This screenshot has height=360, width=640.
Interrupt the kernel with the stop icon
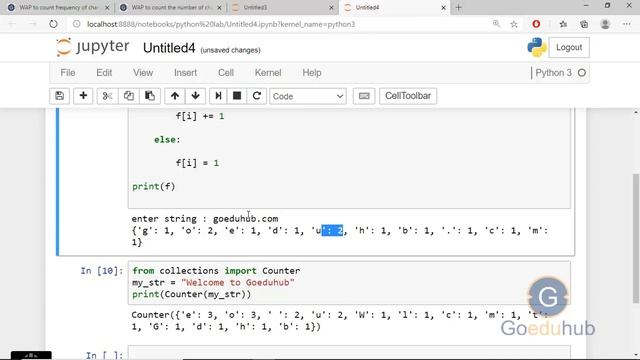click(237, 96)
